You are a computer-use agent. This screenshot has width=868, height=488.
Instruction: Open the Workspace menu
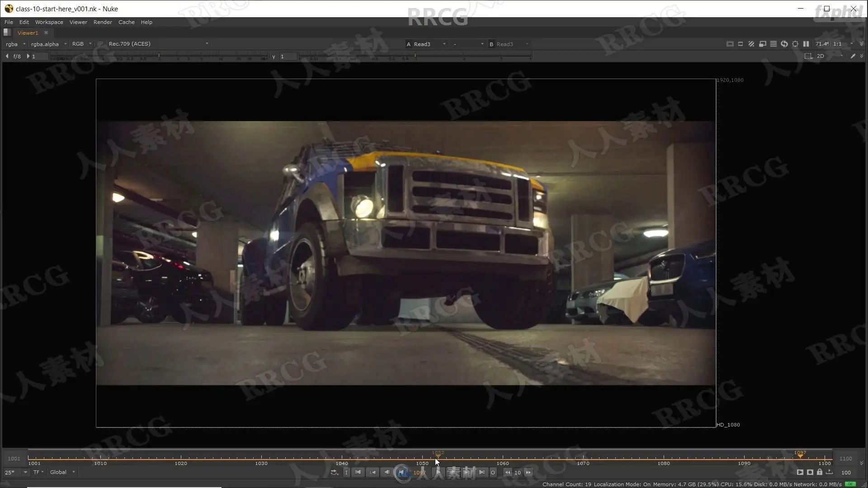[x=49, y=22]
